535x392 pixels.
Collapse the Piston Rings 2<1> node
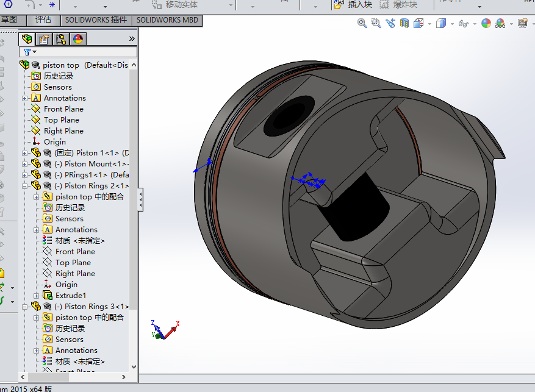click(x=24, y=186)
